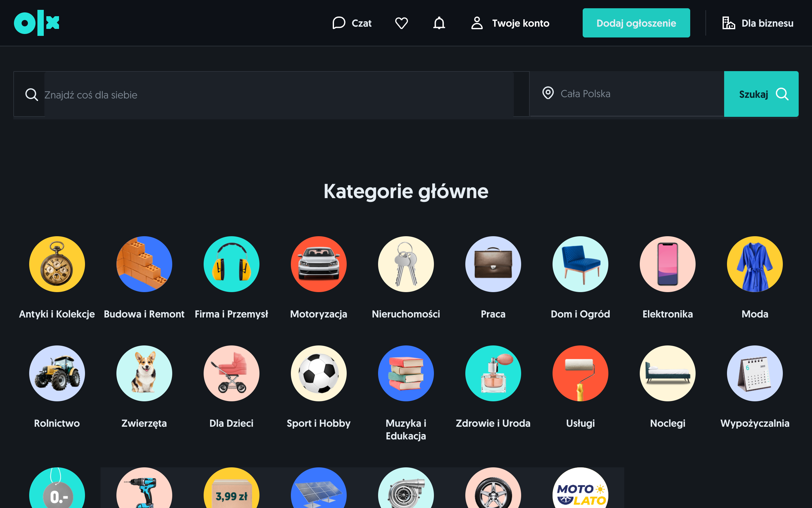Click the 'Dom i Ogród' text label
The image size is (812, 508).
click(x=580, y=314)
